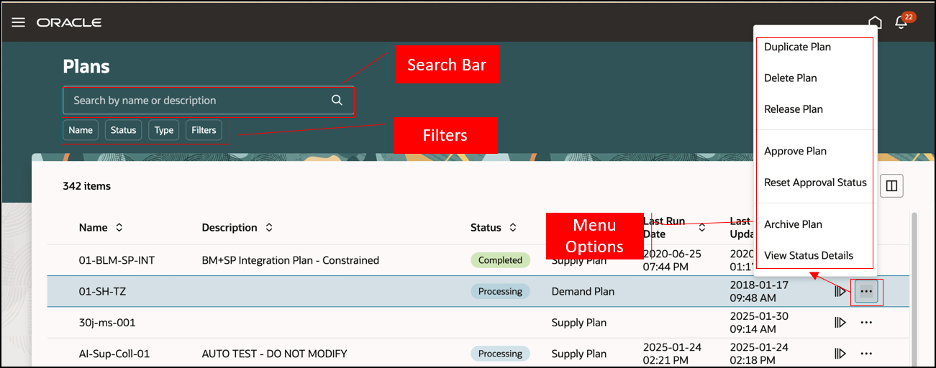Click BM+SP Integration Plan description
The height and width of the screenshot is (368, 936).
(291, 260)
